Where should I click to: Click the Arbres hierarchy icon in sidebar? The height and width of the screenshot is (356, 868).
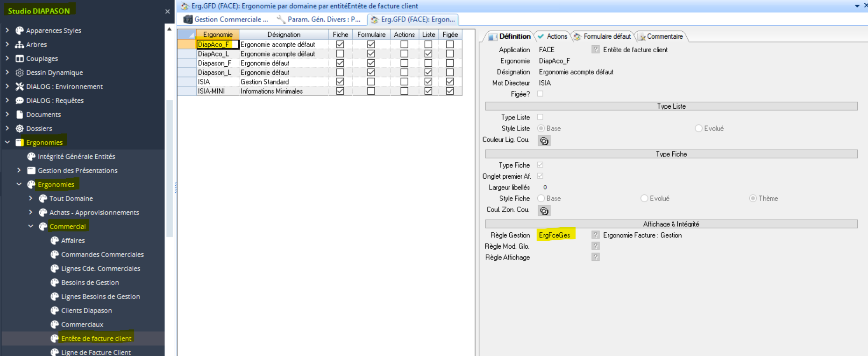point(20,45)
